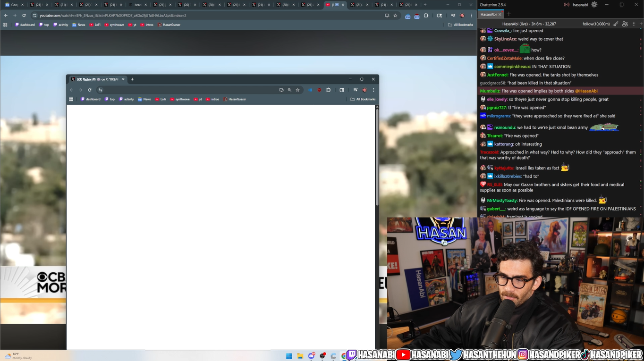Open a new tab in the back window
Image resolution: width=644 pixels, height=361 pixels.
point(425,5)
